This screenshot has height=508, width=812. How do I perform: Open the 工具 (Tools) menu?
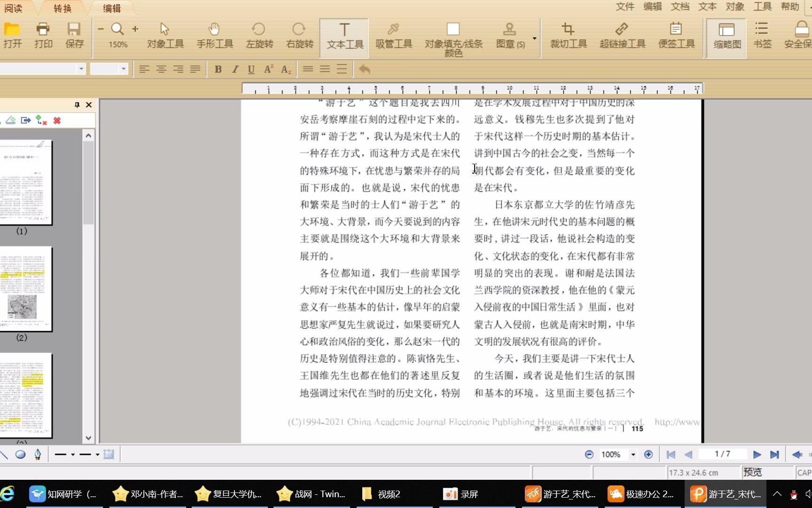pyautogui.click(x=763, y=7)
